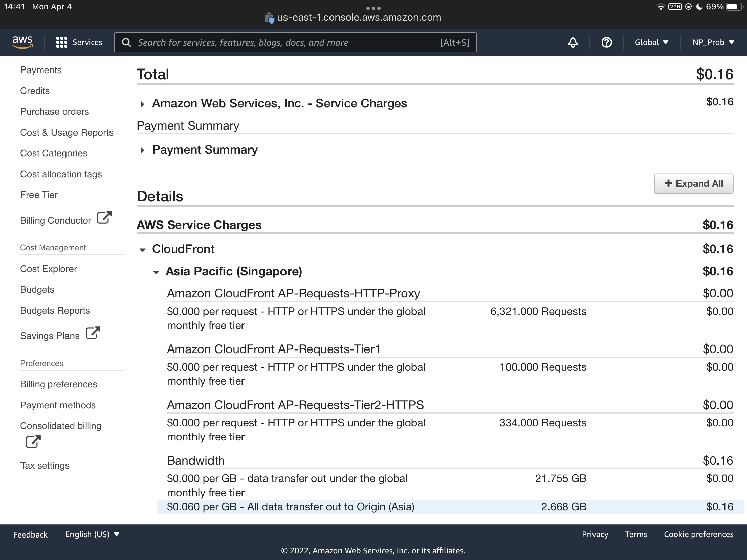Viewport: 747px width, 560px height.
Task: Open Billing Conductor link
Action: pos(56,221)
